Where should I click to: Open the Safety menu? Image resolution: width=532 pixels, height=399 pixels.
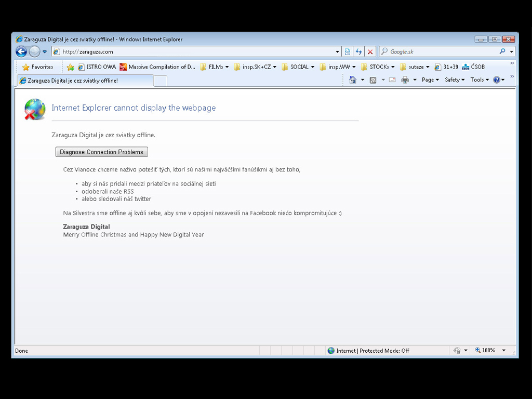coord(455,79)
